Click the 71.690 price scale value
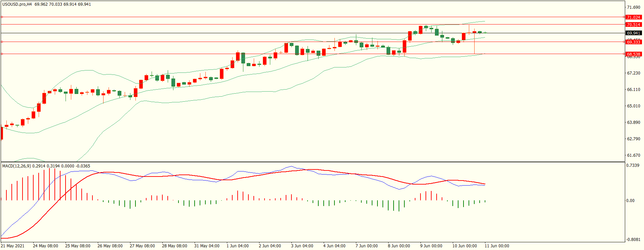This screenshot has width=644, height=250. coord(634,7)
